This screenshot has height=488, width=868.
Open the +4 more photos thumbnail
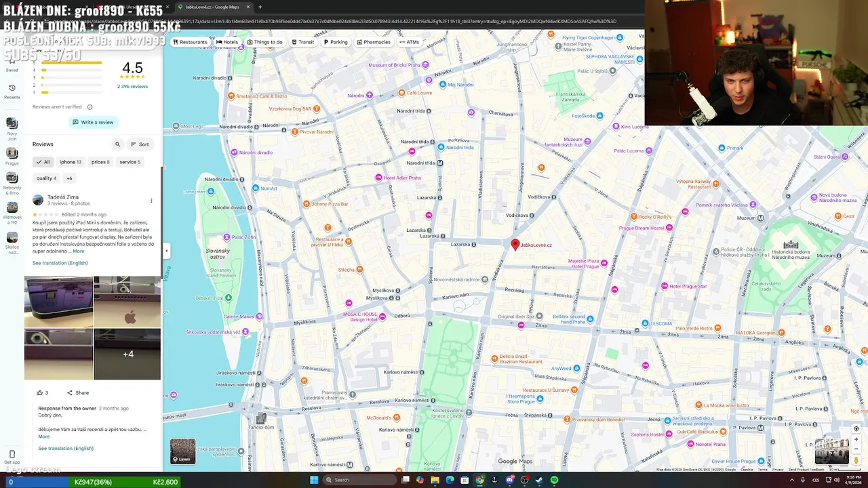coord(127,354)
